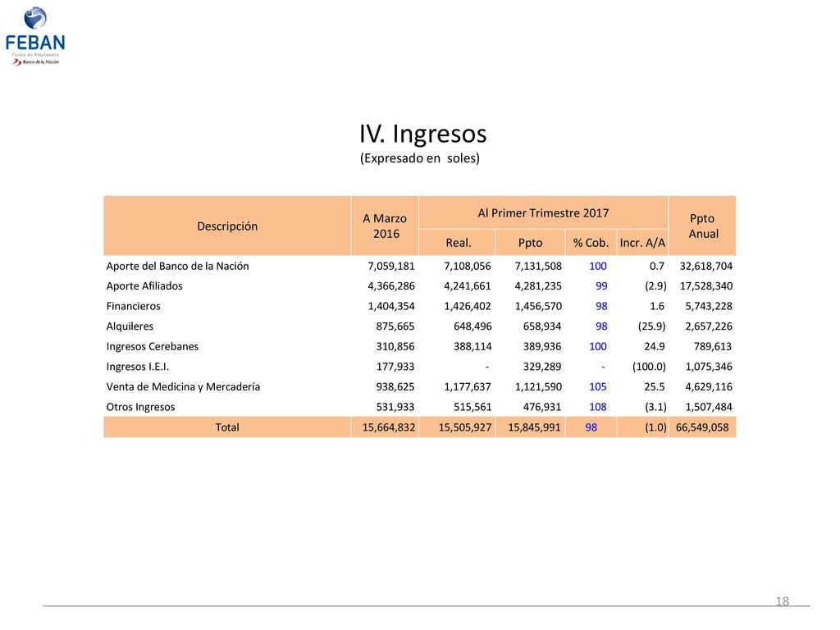The height and width of the screenshot is (630, 840).
Task: Click value 4,629,116
Action: (x=708, y=387)
